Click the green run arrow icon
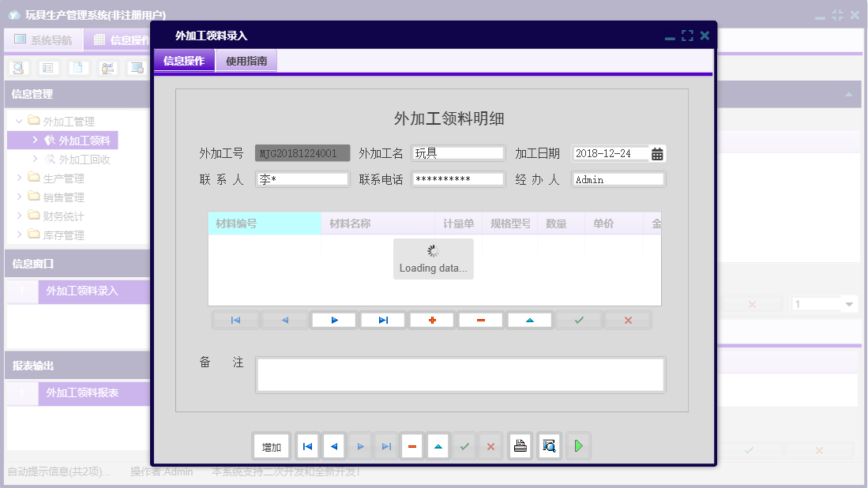The image size is (868, 488). (577, 446)
